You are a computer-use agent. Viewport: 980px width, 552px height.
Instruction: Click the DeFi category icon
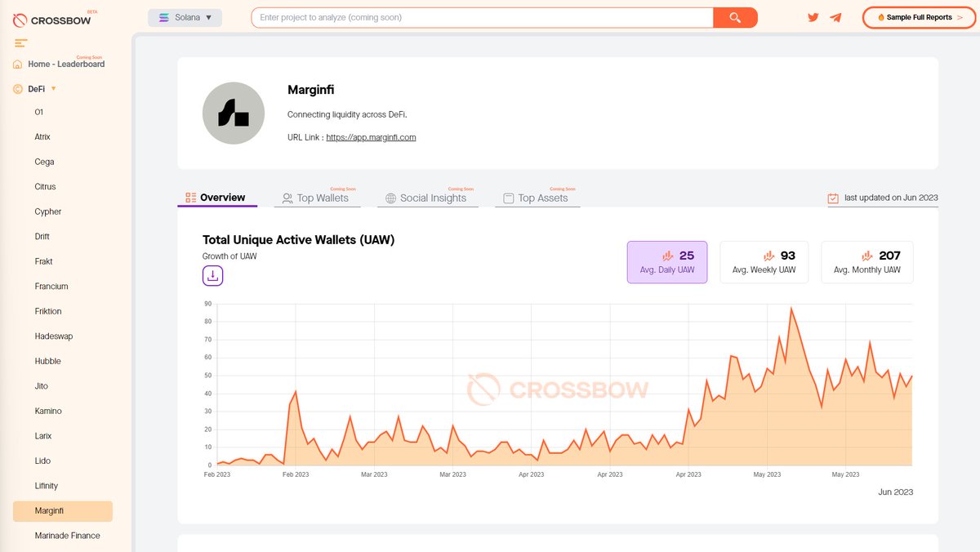tap(18, 89)
